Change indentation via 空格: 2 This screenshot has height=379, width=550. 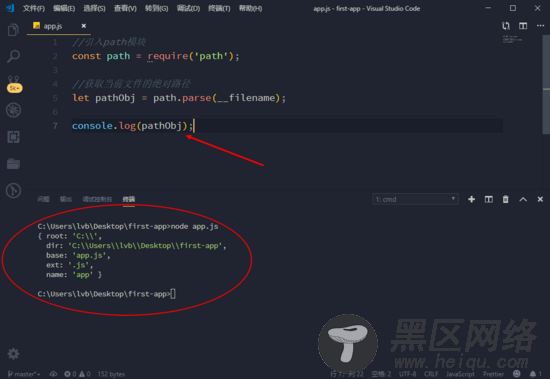[x=381, y=374]
